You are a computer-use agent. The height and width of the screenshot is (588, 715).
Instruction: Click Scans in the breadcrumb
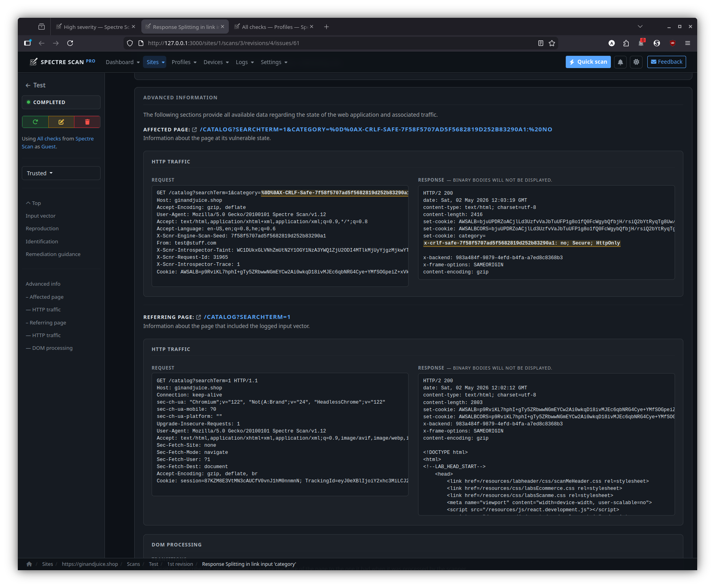pyautogui.click(x=133, y=564)
